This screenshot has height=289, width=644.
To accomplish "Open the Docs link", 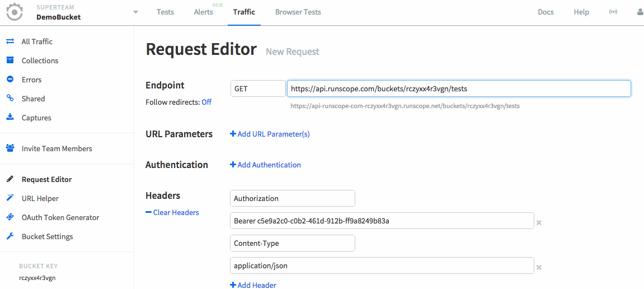I will [546, 12].
